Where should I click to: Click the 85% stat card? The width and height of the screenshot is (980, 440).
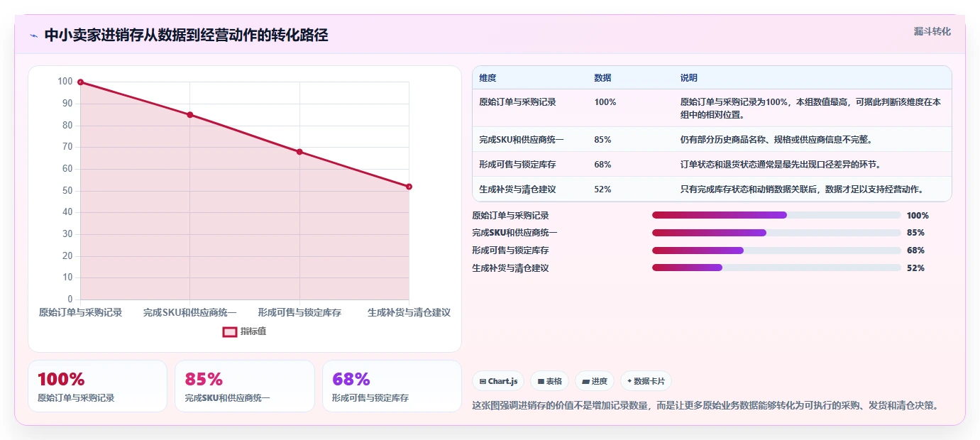[245, 386]
